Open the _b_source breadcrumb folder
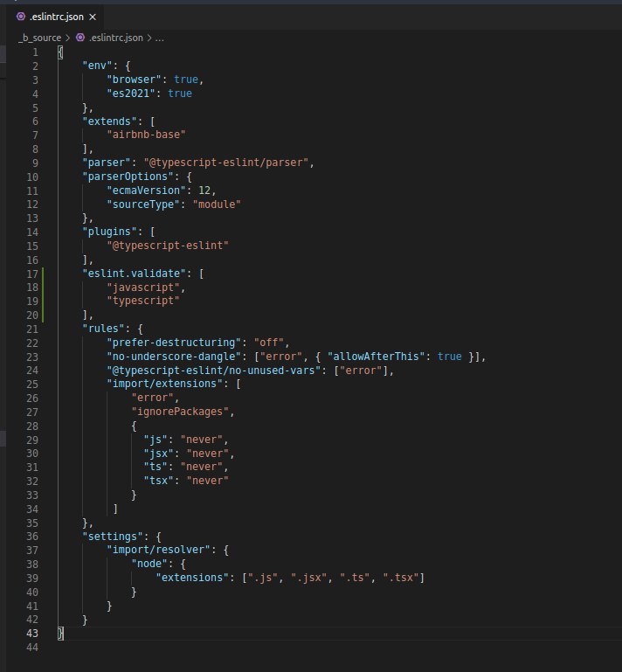 39,38
